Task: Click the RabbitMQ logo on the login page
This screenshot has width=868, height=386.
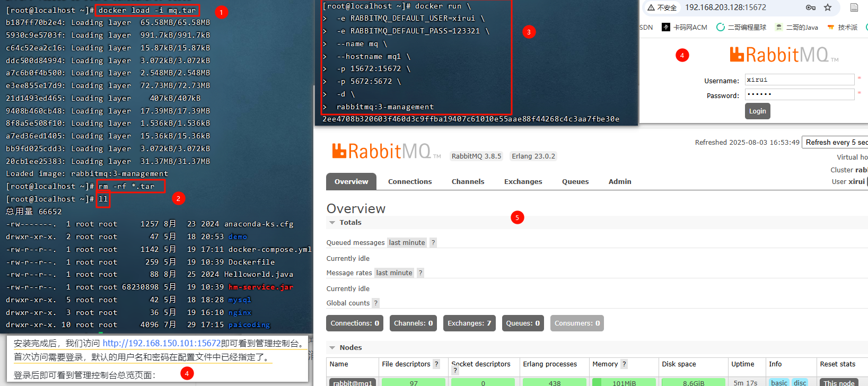Action: (x=784, y=55)
